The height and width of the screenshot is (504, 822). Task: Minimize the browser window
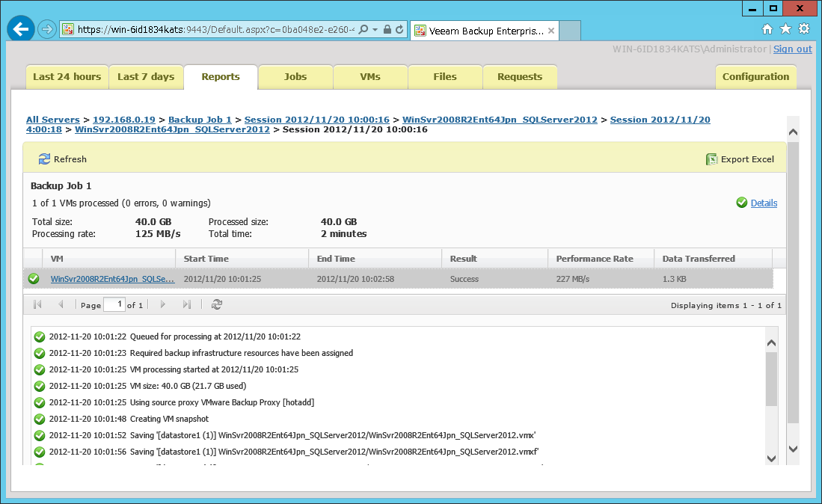tap(752, 8)
